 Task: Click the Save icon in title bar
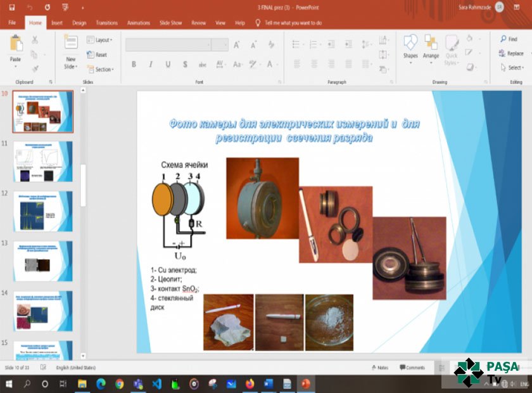click(x=11, y=7)
